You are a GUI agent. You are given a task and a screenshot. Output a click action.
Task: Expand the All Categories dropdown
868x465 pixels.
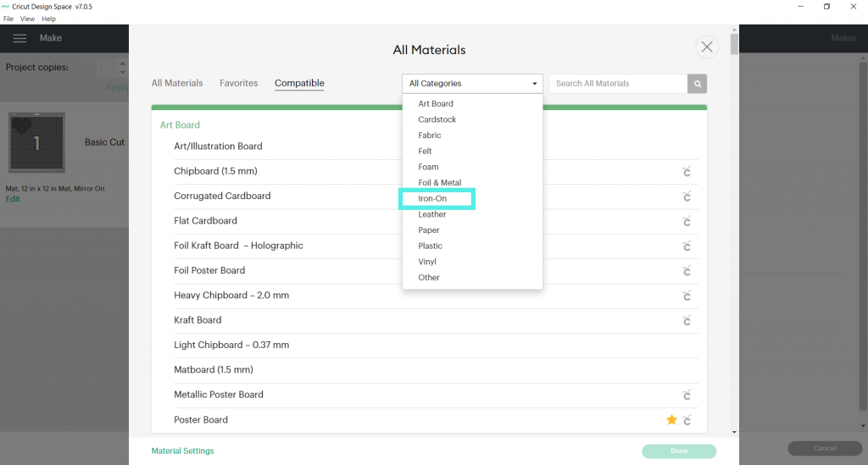472,84
